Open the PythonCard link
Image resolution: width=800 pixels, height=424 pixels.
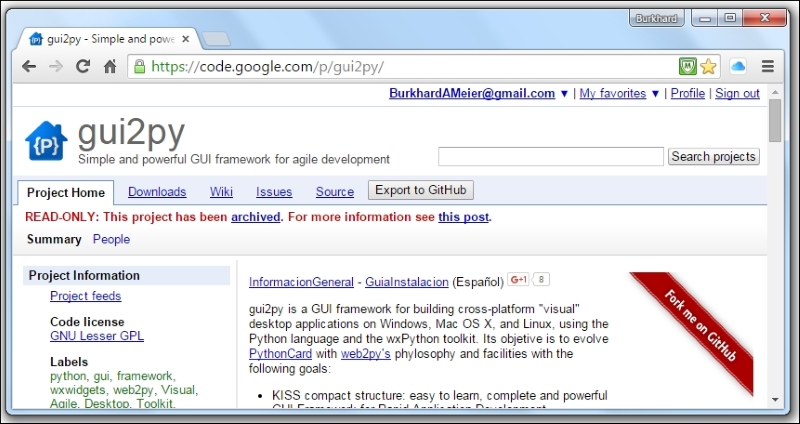pos(281,354)
